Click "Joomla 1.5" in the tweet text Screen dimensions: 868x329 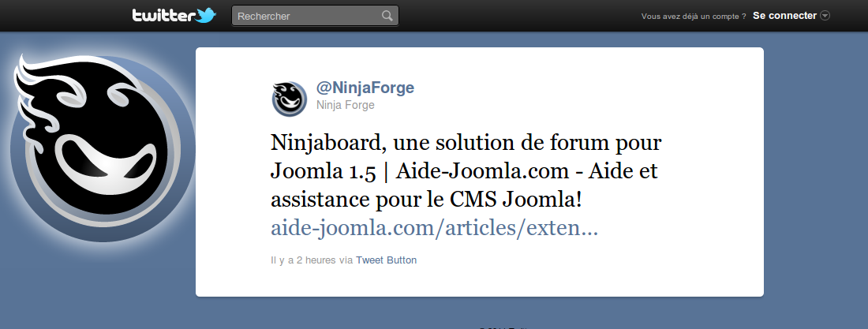click(324, 171)
